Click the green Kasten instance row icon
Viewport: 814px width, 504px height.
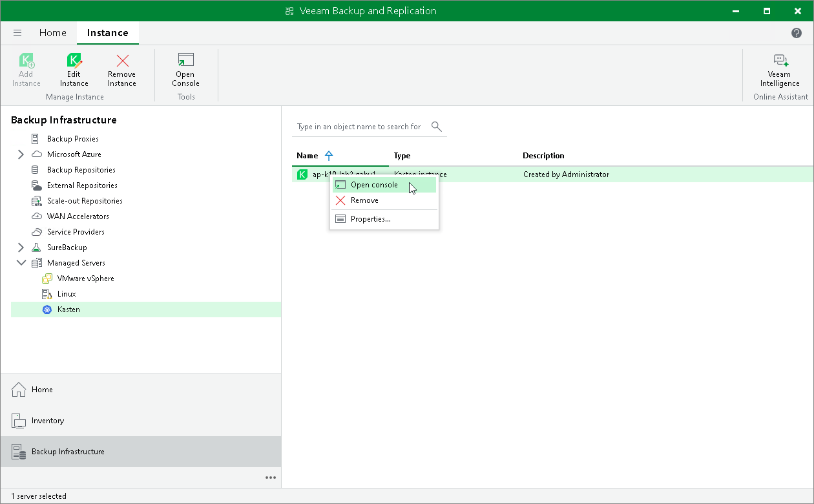click(x=302, y=174)
